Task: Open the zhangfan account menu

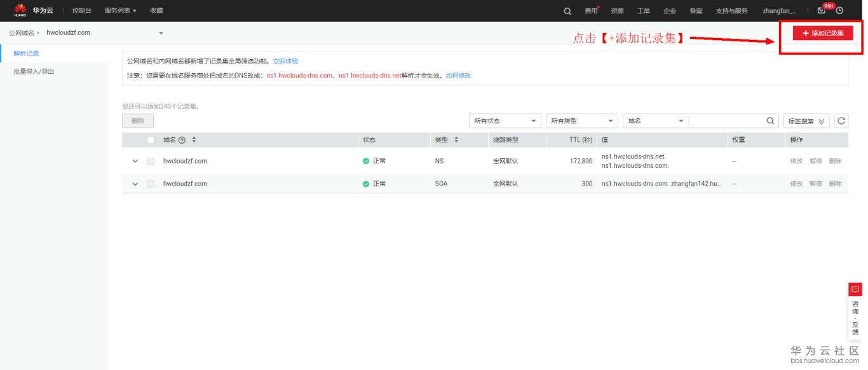Action: tap(780, 11)
